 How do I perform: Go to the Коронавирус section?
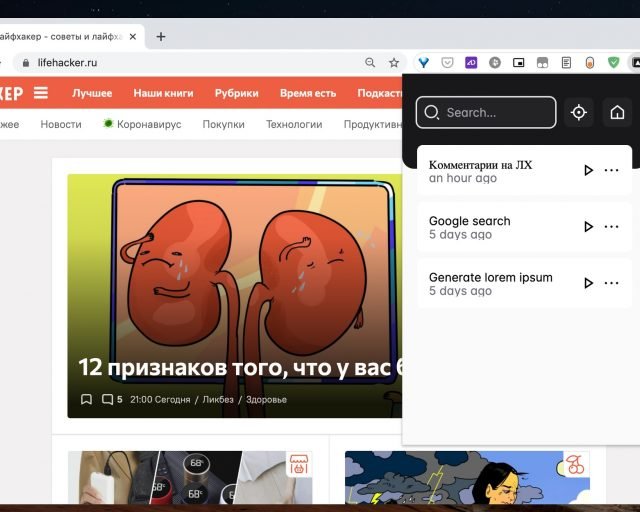point(142,124)
